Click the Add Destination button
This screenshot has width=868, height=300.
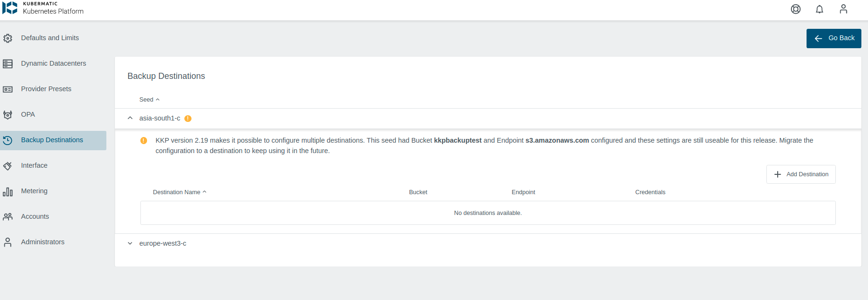click(800, 174)
